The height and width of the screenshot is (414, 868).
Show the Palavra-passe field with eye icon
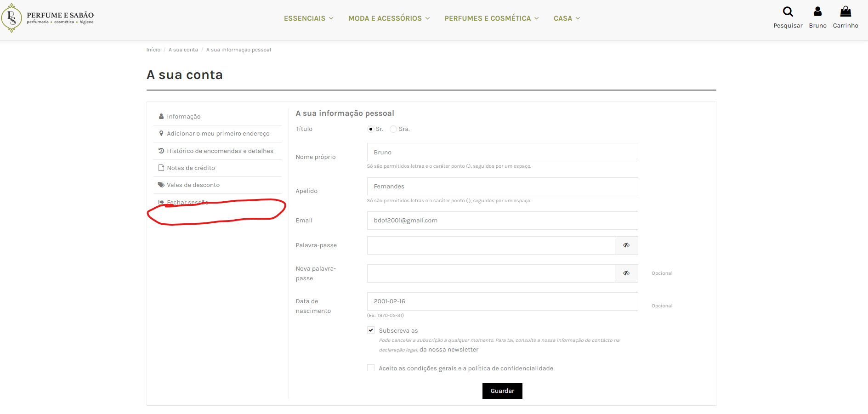626,245
